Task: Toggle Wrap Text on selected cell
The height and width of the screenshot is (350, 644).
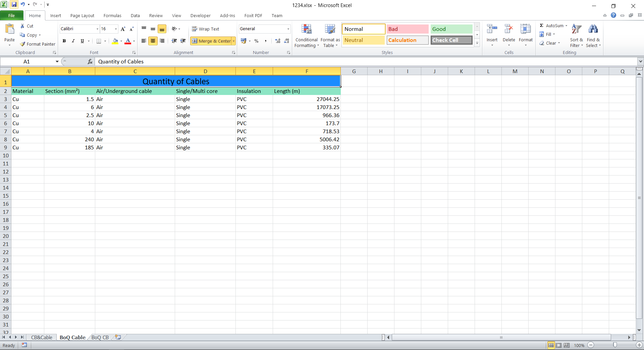Action: tap(205, 29)
